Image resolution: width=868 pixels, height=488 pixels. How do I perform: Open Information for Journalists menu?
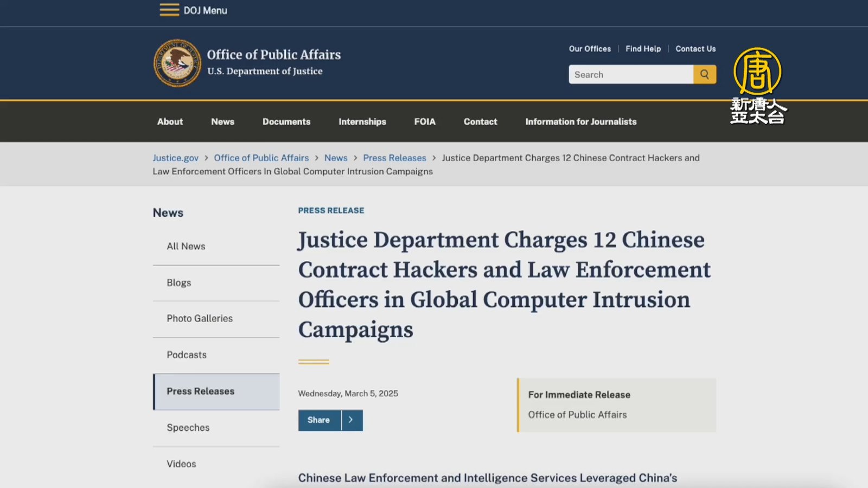click(x=580, y=122)
